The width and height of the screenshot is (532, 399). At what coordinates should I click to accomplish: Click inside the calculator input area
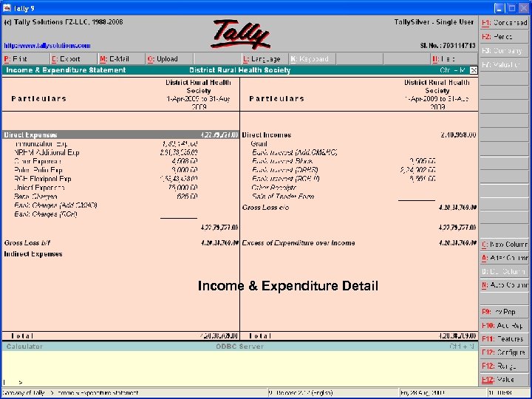(240, 368)
